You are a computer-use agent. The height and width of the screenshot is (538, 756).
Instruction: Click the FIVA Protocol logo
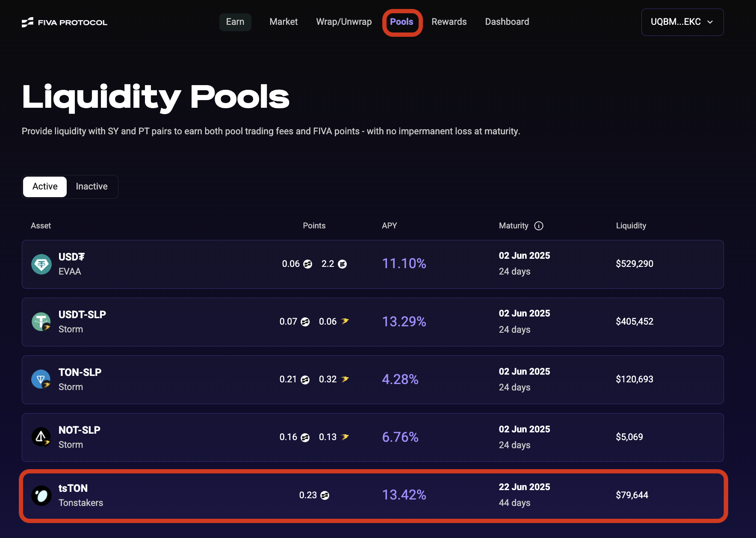click(x=64, y=22)
